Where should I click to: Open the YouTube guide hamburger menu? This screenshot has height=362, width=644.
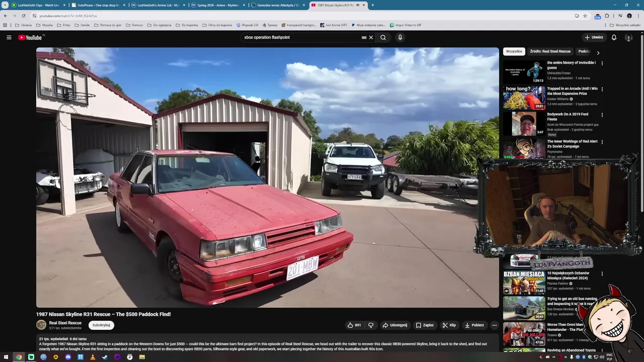coord(9,37)
